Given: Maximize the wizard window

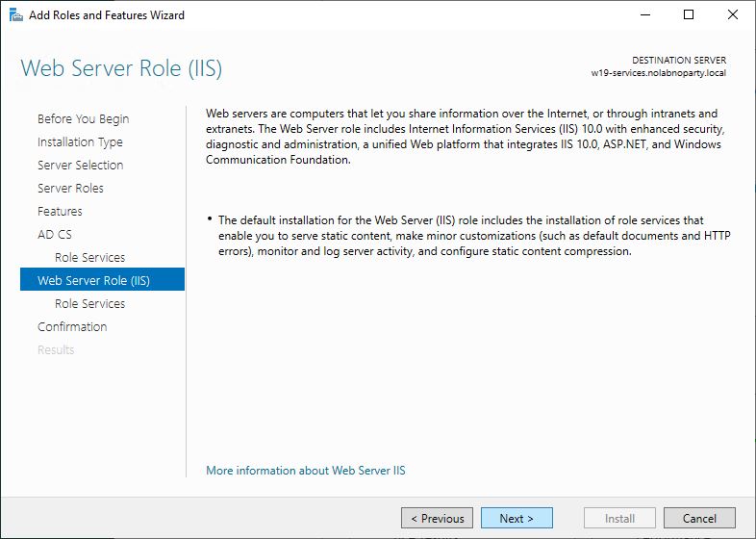Looking at the screenshot, I should (x=689, y=15).
